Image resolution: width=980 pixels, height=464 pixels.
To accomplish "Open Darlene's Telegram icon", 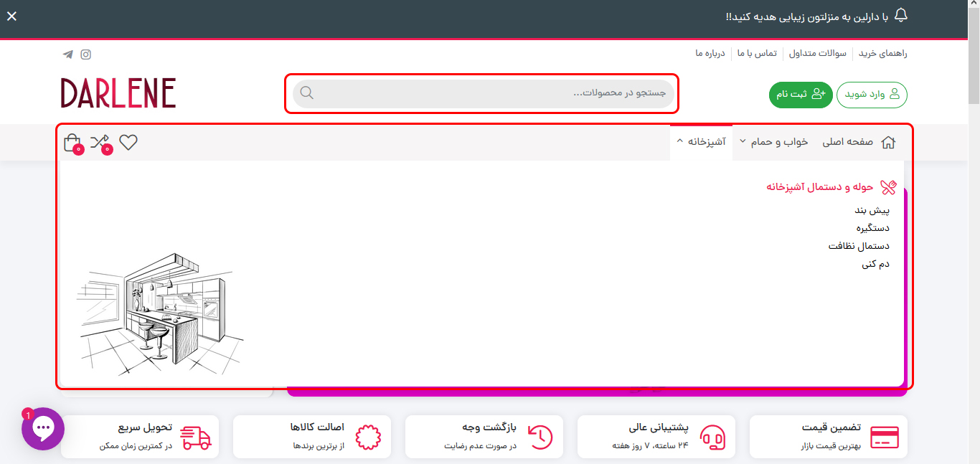I will coord(67,54).
